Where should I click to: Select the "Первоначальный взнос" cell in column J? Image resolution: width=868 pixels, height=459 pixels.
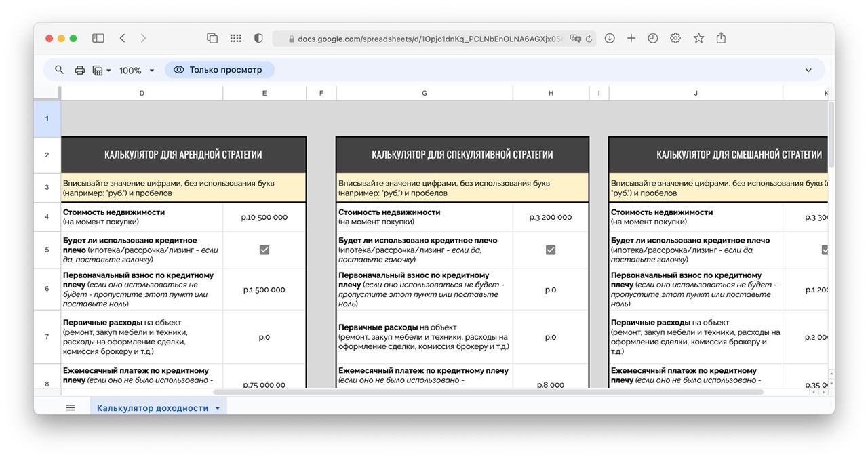point(696,290)
